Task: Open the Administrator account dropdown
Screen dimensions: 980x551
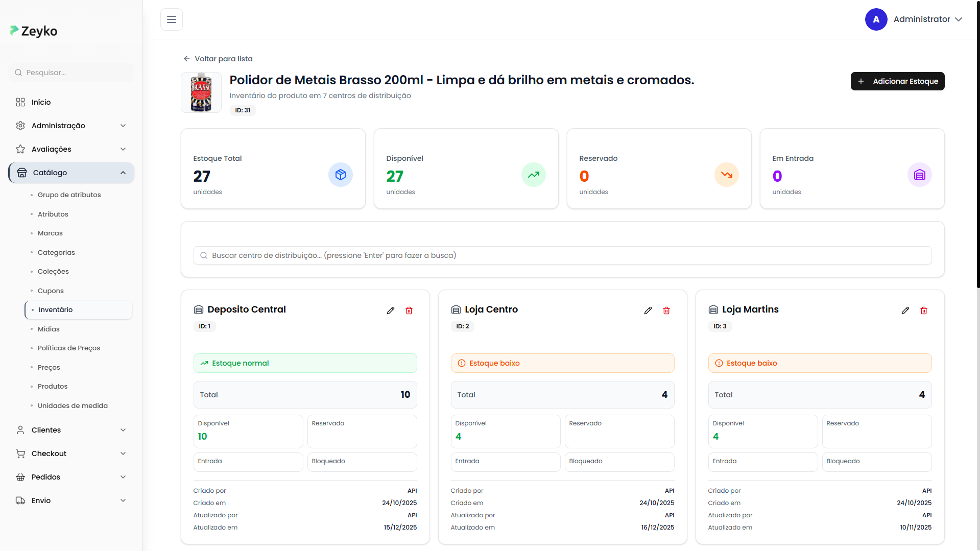Action: pos(914,19)
